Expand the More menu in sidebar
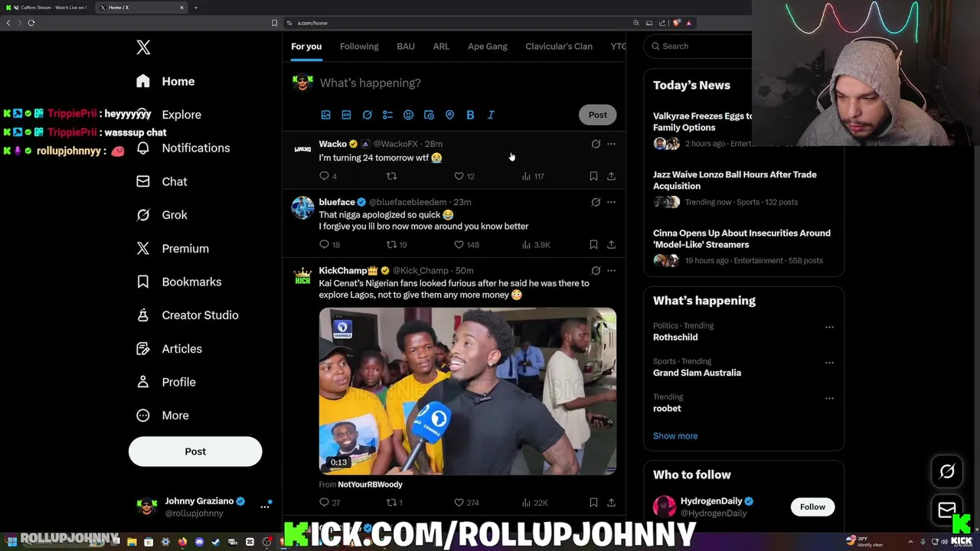This screenshot has height=551, width=980. [162, 416]
